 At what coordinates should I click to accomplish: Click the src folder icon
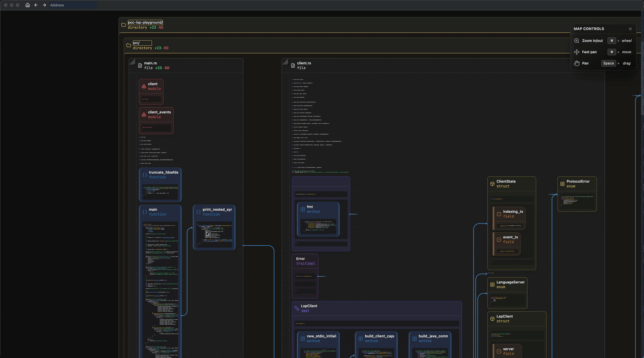(x=129, y=46)
